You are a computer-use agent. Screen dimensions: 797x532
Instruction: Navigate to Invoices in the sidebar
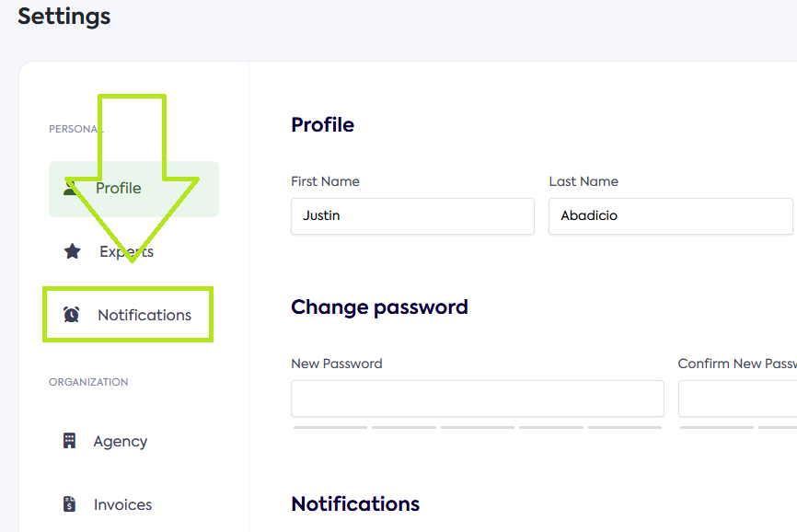[122, 504]
